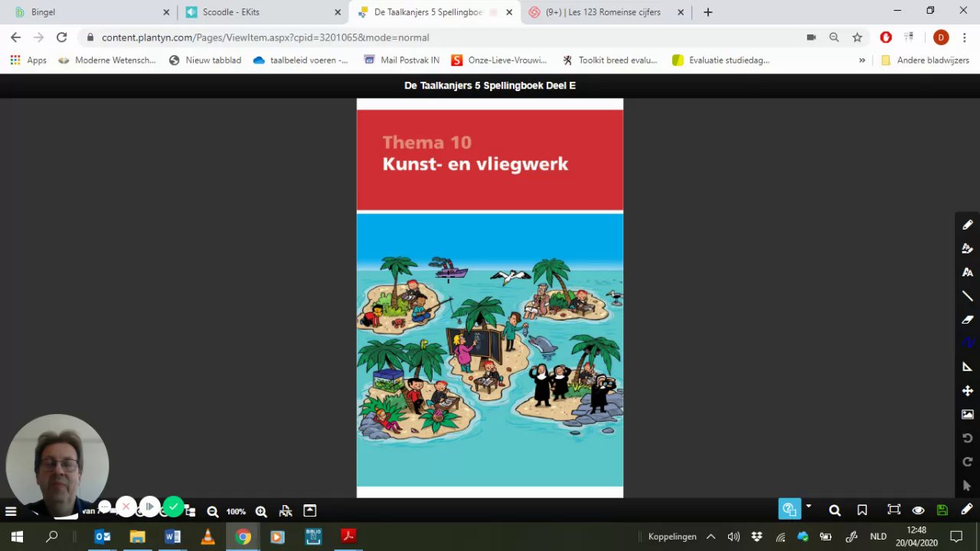Open the viewer hamburger menu
The height and width of the screenshot is (551, 980).
pos(11,511)
